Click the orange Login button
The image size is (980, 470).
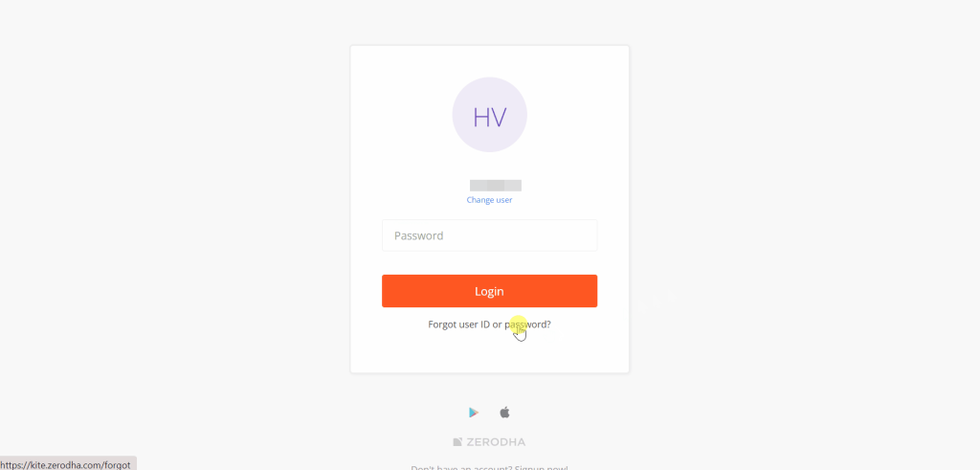pyautogui.click(x=489, y=291)
